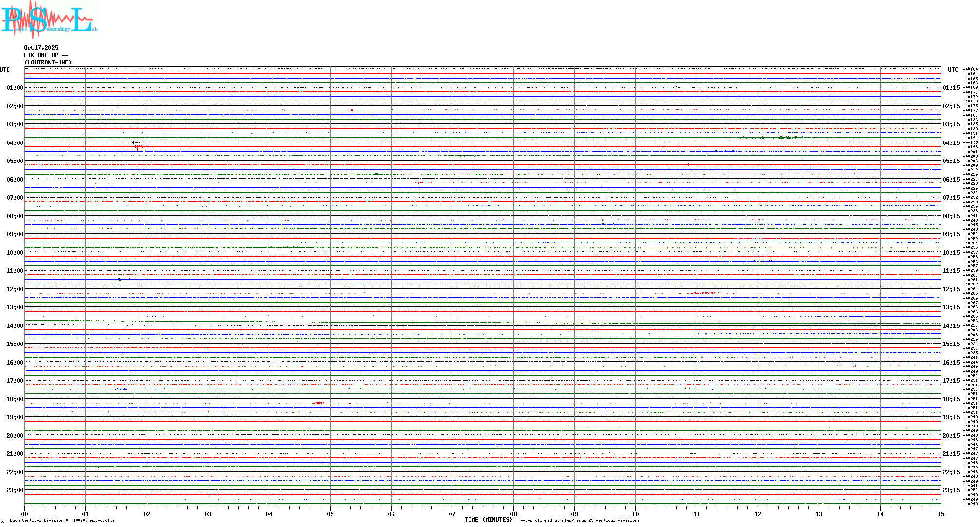The width and height of the screenshot is (980, 527).
Task: Select the 23:00 hour label on left
Action: pos(15,490)
